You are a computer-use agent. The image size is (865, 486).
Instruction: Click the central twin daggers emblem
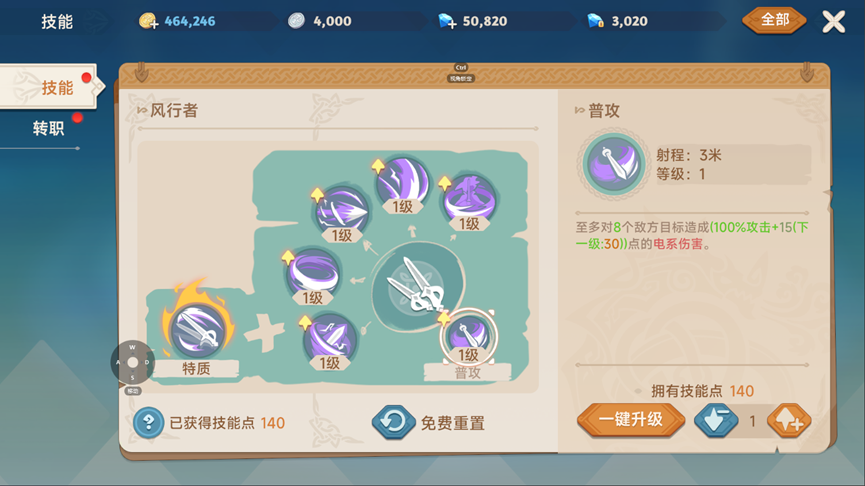click(418, 286)
